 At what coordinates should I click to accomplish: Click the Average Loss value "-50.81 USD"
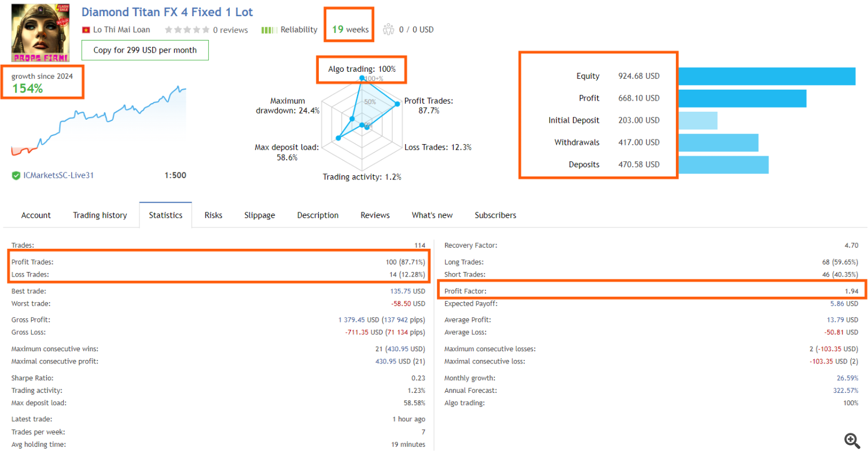tap(841, 332)
